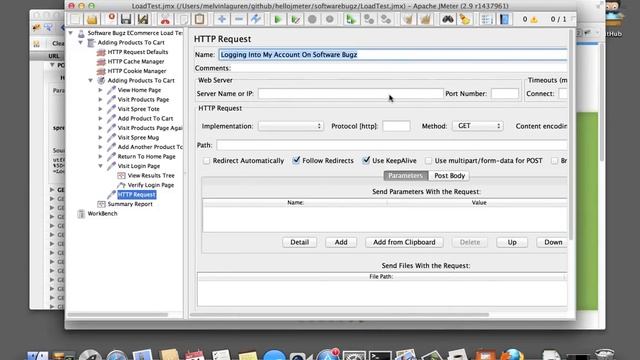Click the Protocol [http] field
Viewport: 640px width, 360px height.
396,126
